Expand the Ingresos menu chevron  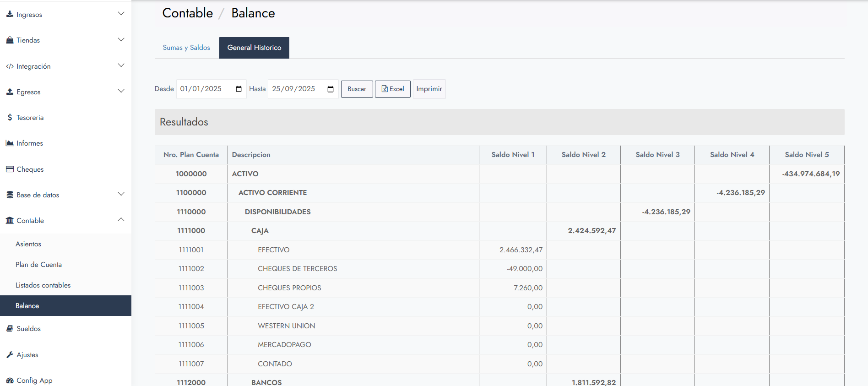click(121, 14)
